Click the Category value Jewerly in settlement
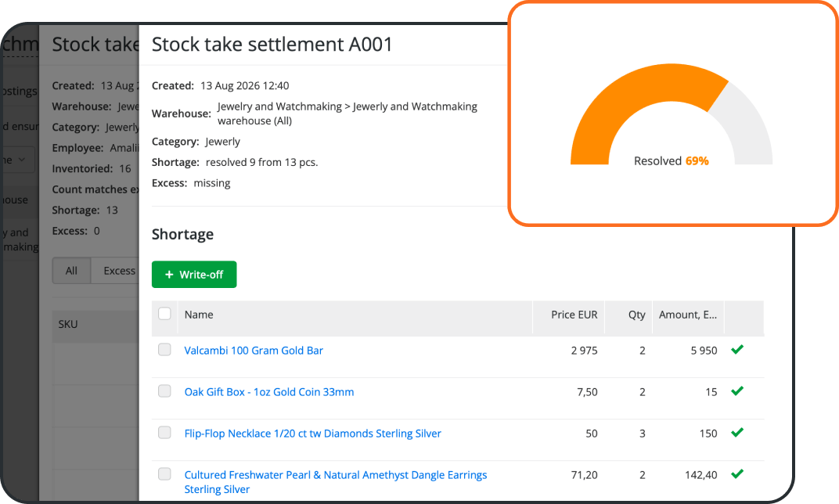 pyautogui.click(x=222, y=141)
